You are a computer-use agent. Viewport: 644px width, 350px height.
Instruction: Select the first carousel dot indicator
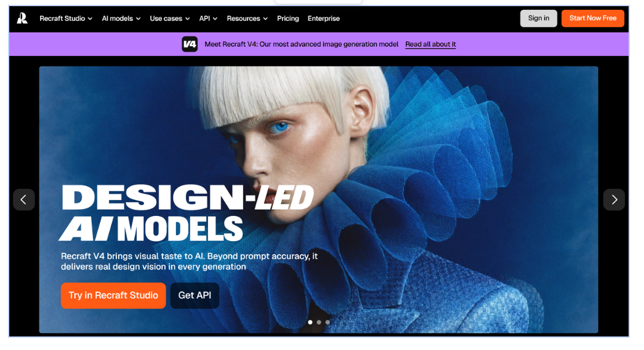tap(310, 322)
